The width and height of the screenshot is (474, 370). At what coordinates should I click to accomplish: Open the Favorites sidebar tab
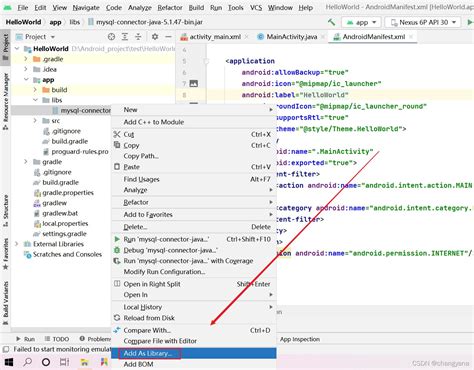pyautogui.click(x=5, y=253)
